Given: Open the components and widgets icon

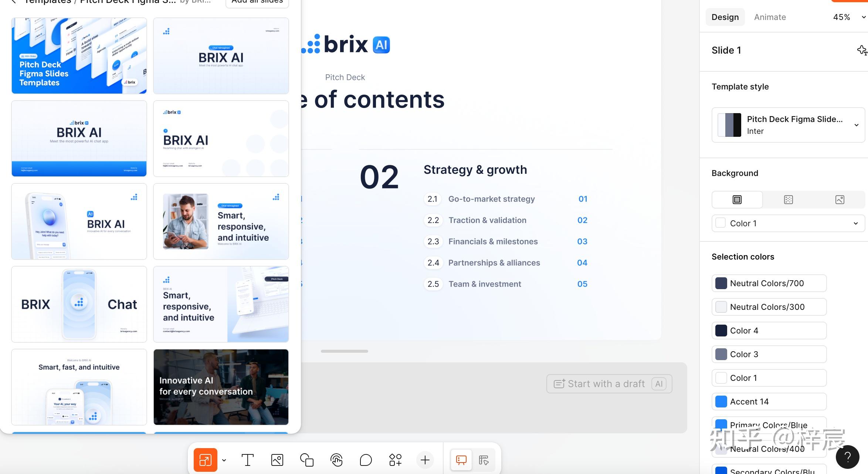Looking at the screenshot, I should pyautogui.click(x=395, y=460).
